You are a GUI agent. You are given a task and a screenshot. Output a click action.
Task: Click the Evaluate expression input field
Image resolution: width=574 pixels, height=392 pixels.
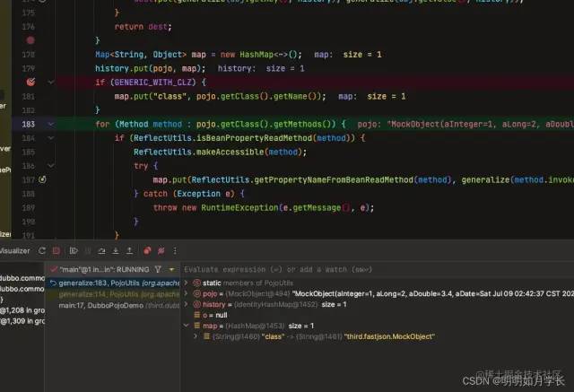[x=377, y=269]
